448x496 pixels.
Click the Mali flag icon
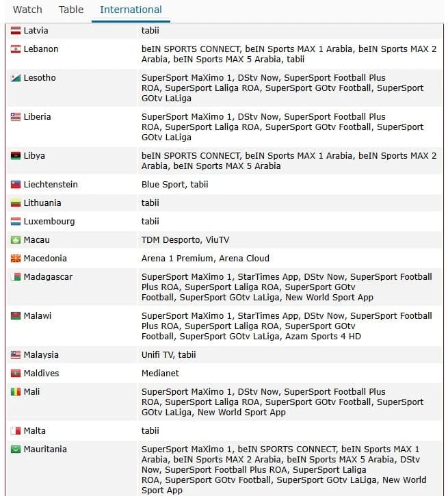coord(16,392)
